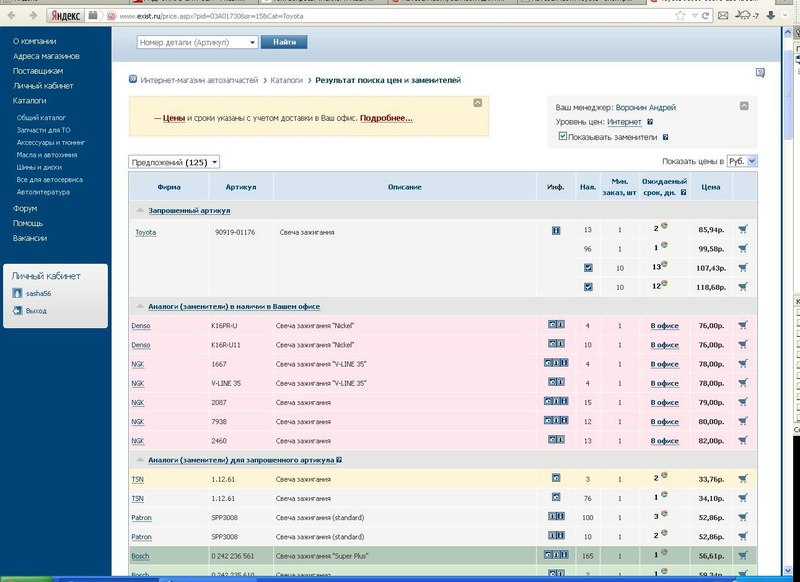Image resolution: width=800 pixels, height=582 pixels.
Task: Click availability checkbox in 118,68р. row
Action: (x=588, y=287)
